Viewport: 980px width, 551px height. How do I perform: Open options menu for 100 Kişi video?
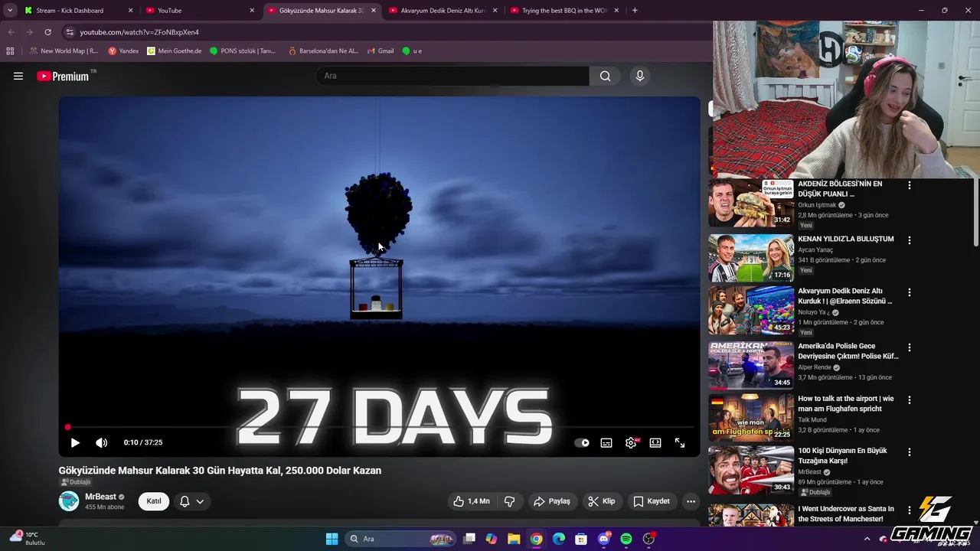[x=910, y=452]
